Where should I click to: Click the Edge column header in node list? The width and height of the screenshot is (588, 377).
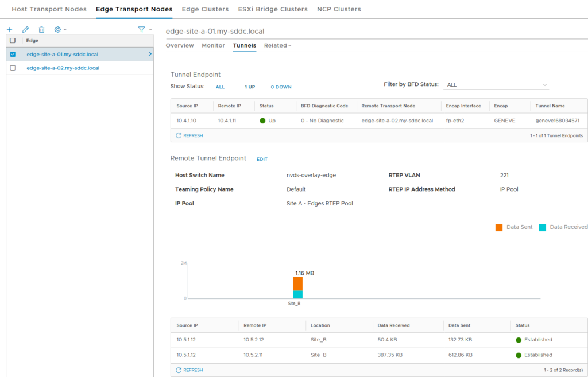(32, 41)
